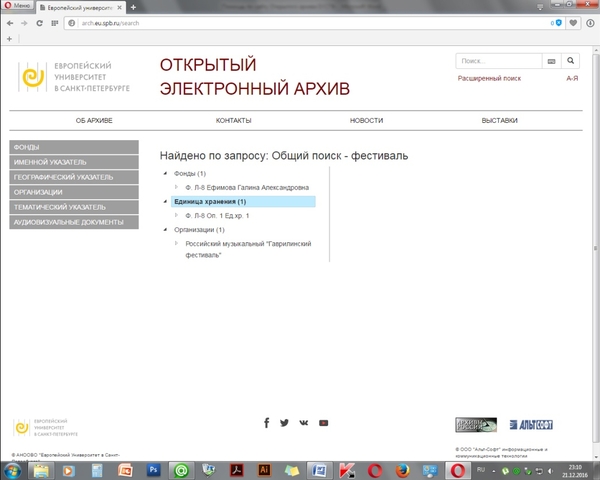
Task: Go to the НОВОСТИ menu section
Action: 366,120
